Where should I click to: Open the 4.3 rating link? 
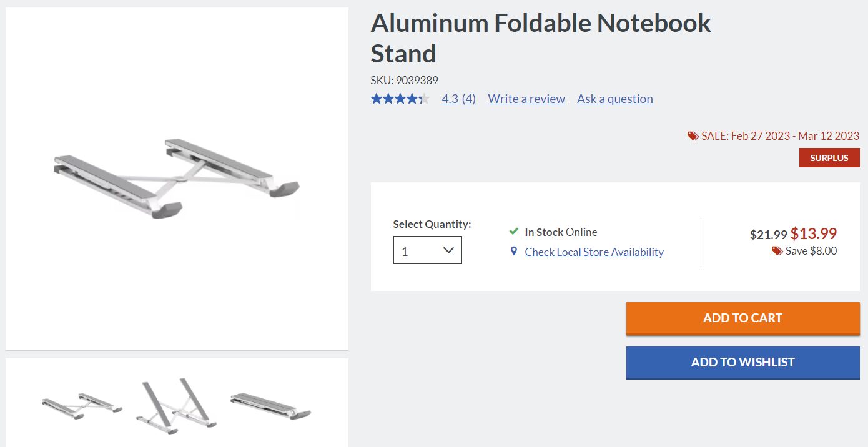point(450,98)
